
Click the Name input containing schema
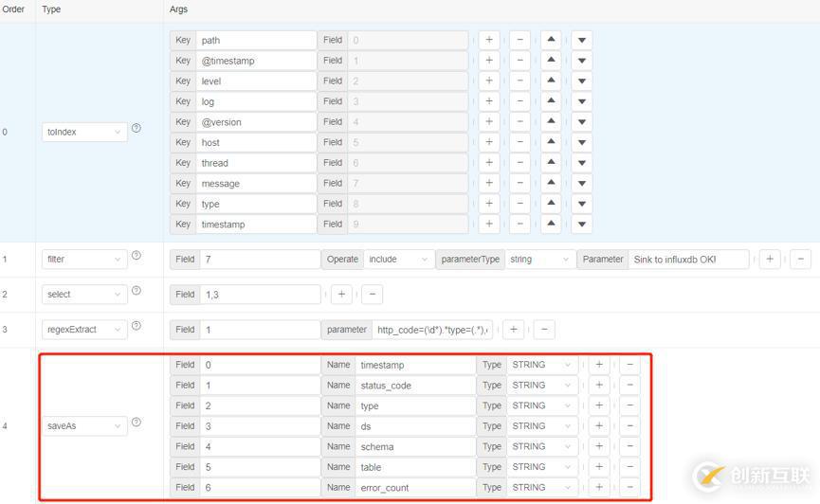click(x=415, y=446)
